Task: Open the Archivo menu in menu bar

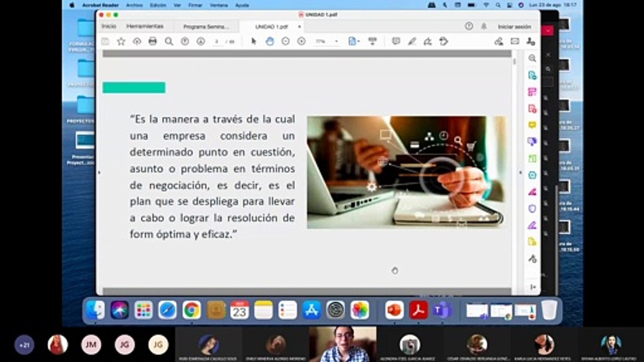Action: 134,5
